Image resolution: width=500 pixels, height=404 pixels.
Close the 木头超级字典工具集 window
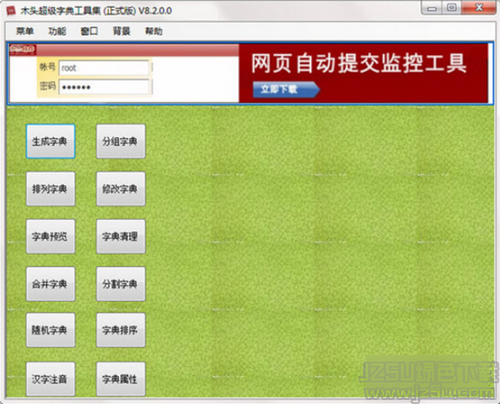point(479,8)
